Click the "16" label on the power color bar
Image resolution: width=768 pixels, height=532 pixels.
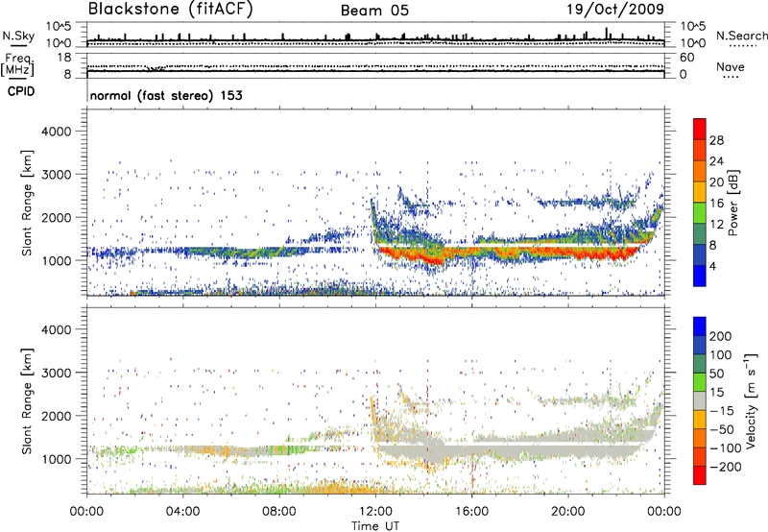click(x=716, y=204)
